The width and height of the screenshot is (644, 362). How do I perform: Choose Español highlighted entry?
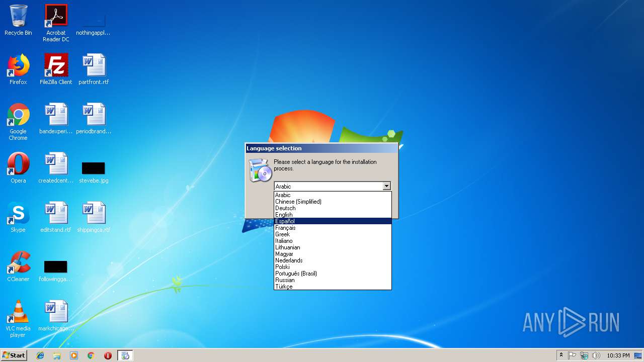pyautogui.click(x=333, y=221)
